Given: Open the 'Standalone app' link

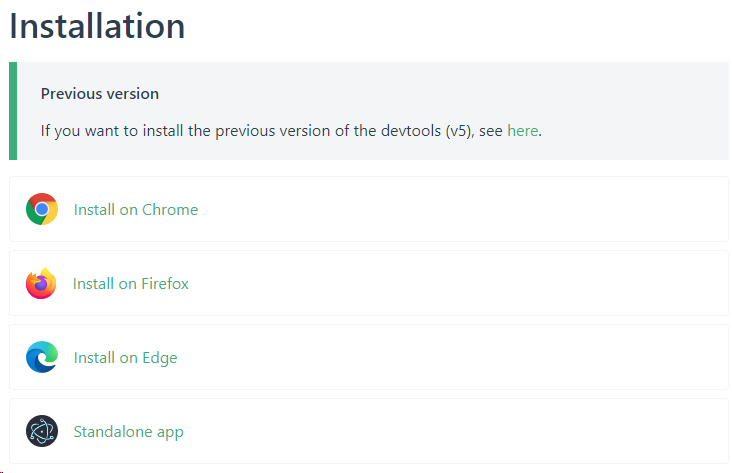Looking at the screenshot, I should pyautogui.click(x=128, y=432).
